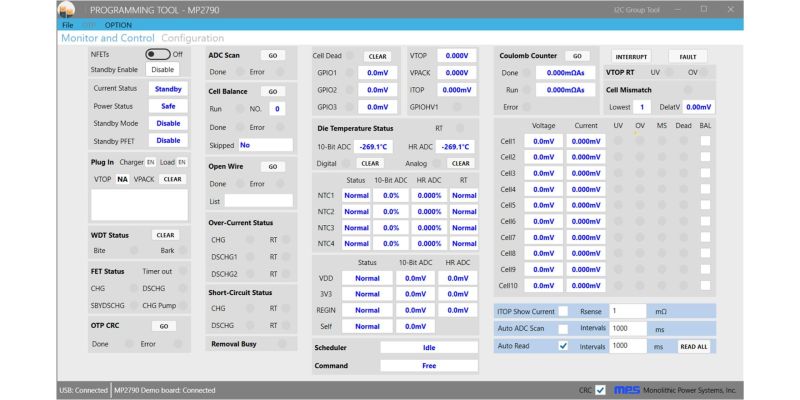Image resolution: width=800 pixels, height=400 pixels.
Task: Start Cell Balance with GO button
Action: click(x=273, y=92)
